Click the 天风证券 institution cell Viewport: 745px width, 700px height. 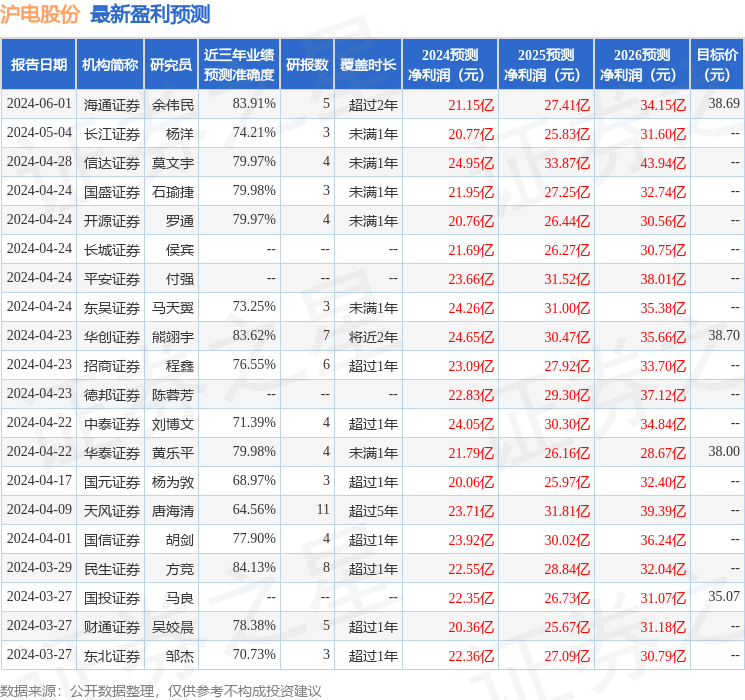point(112,511)
